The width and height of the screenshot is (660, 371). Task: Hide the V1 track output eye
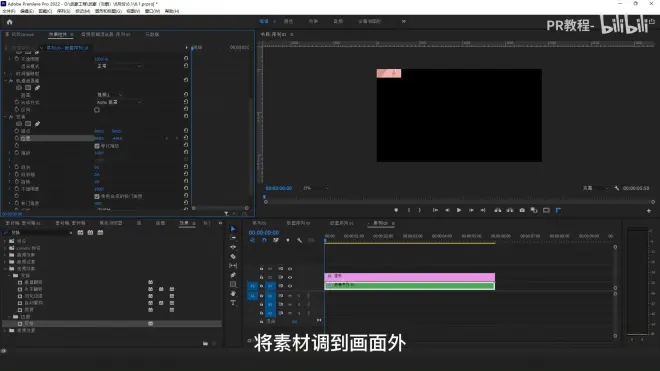(290, 286)
